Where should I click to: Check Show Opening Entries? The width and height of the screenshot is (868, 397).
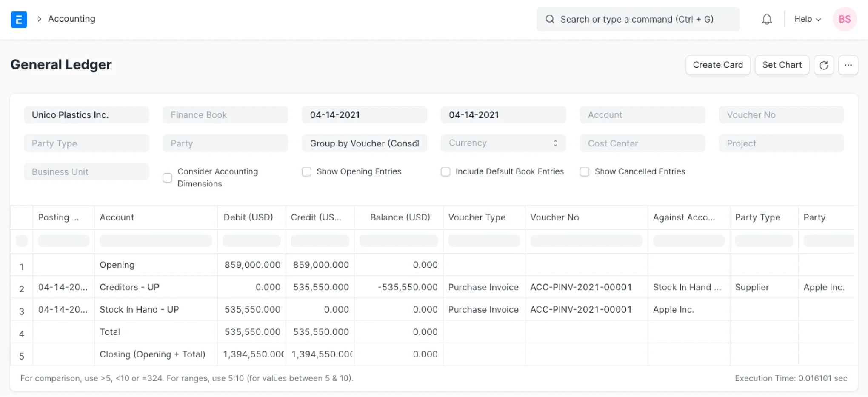click(x=306, y=171)
